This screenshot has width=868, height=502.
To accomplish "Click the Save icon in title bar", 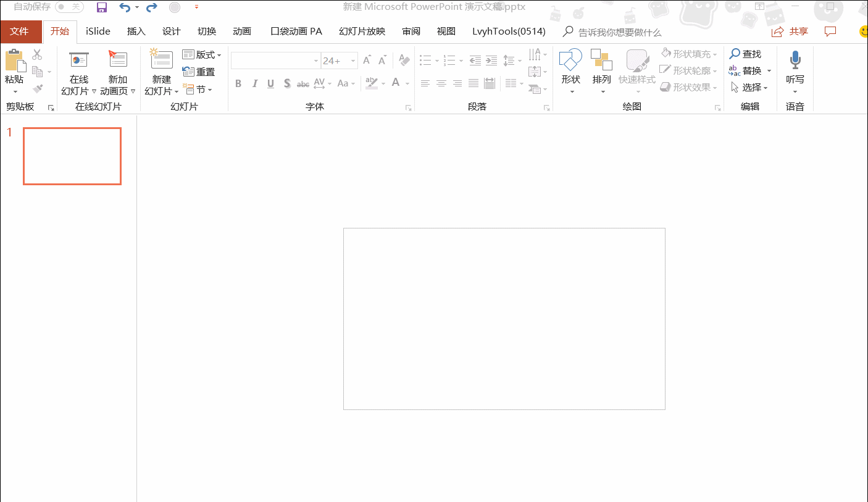I will pyautogui.click(x=102, y=7).
